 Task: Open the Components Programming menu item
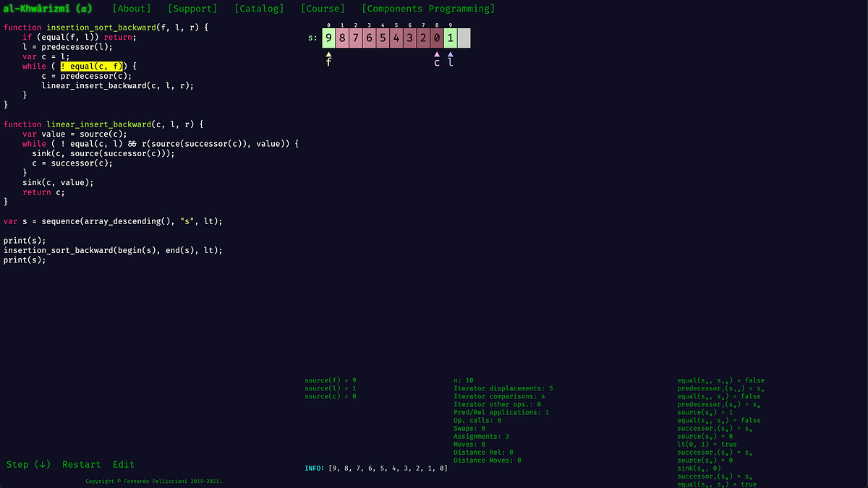pos(427,9)
